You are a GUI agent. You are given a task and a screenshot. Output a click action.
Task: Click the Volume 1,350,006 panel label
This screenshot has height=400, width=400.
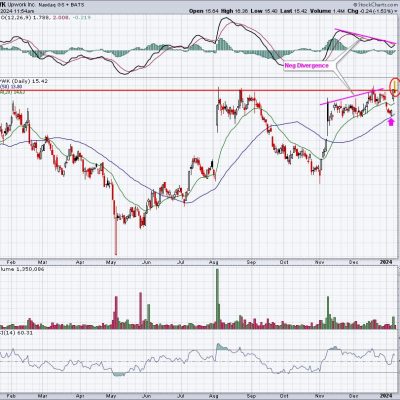[22, 269]
